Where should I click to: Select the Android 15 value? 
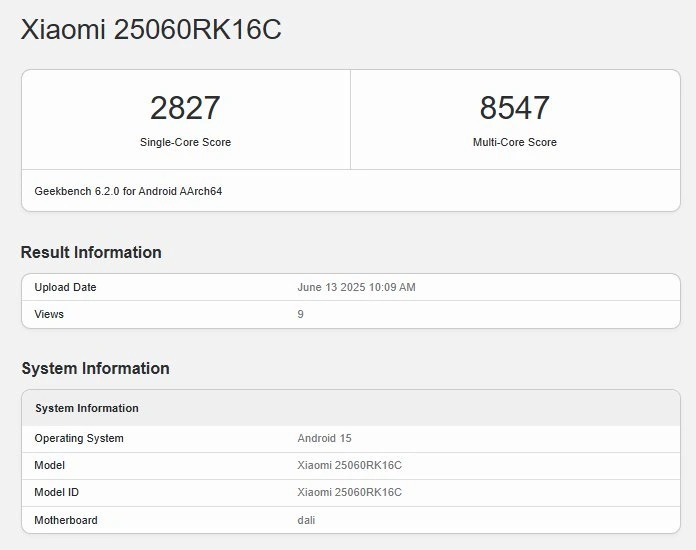point(324,438)
